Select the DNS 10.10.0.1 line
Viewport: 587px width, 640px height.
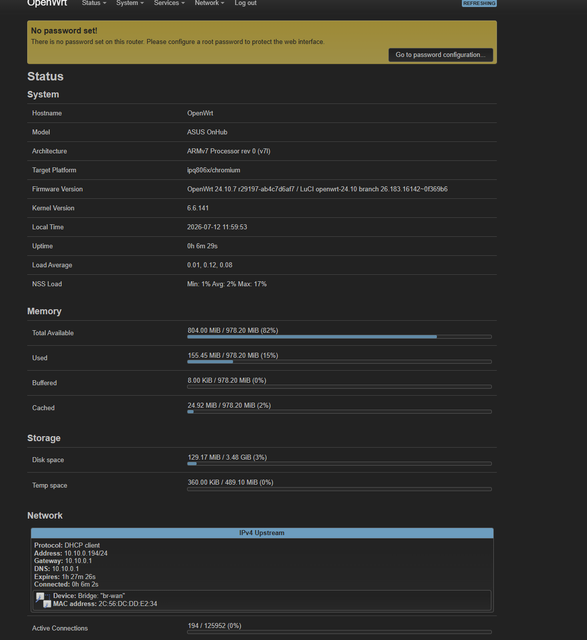[56, 569]
